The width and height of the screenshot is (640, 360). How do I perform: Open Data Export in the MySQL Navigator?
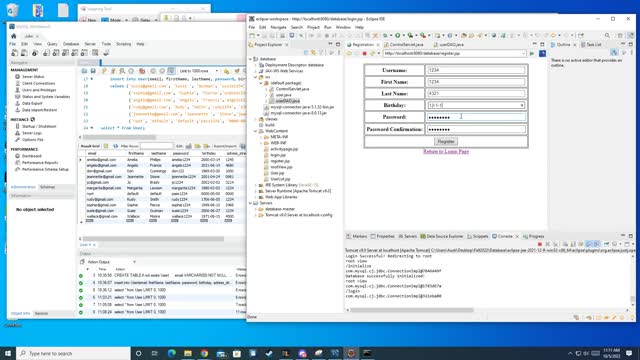tap(32, 103)
